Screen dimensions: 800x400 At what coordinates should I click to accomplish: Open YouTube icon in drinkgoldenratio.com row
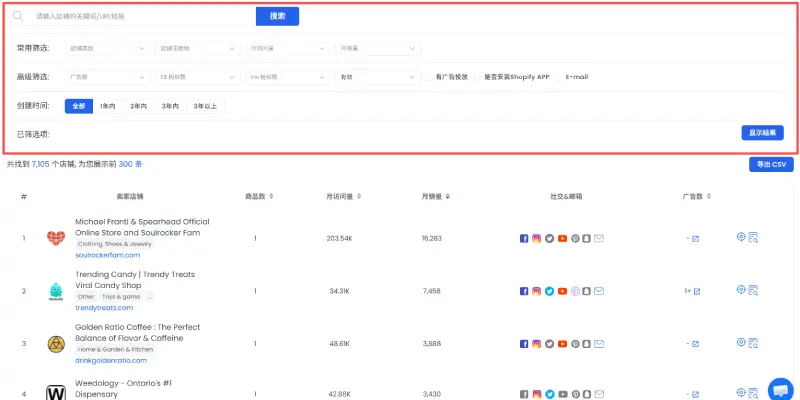[562, 344]
